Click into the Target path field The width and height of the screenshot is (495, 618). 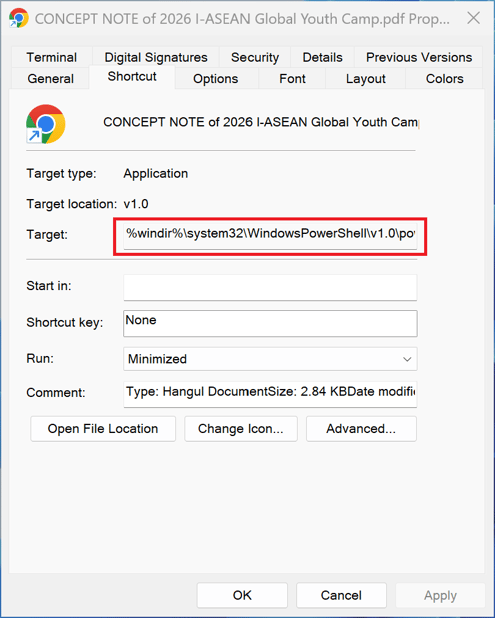tap(270, 235)
